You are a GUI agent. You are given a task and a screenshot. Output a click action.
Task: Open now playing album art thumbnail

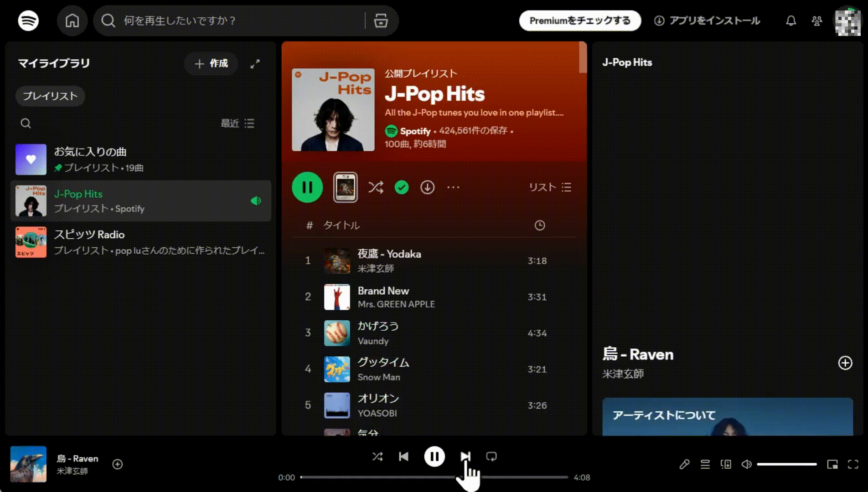[28, 464]
